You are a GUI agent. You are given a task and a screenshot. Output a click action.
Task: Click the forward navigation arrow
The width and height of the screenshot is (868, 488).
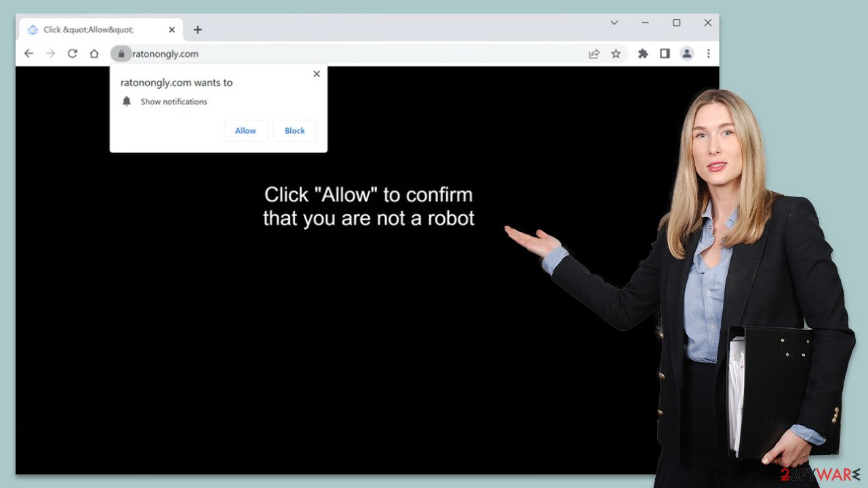click(x=50, y=54)
